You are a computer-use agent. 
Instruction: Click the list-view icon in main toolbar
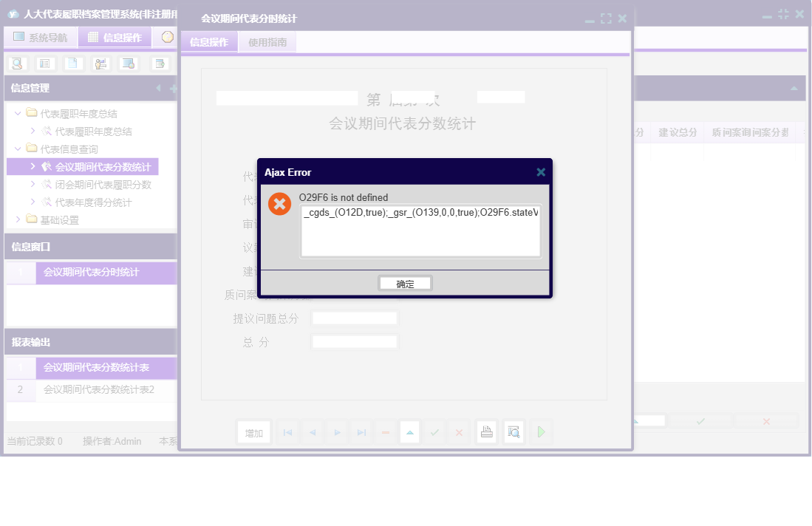(x=45, y=64)
